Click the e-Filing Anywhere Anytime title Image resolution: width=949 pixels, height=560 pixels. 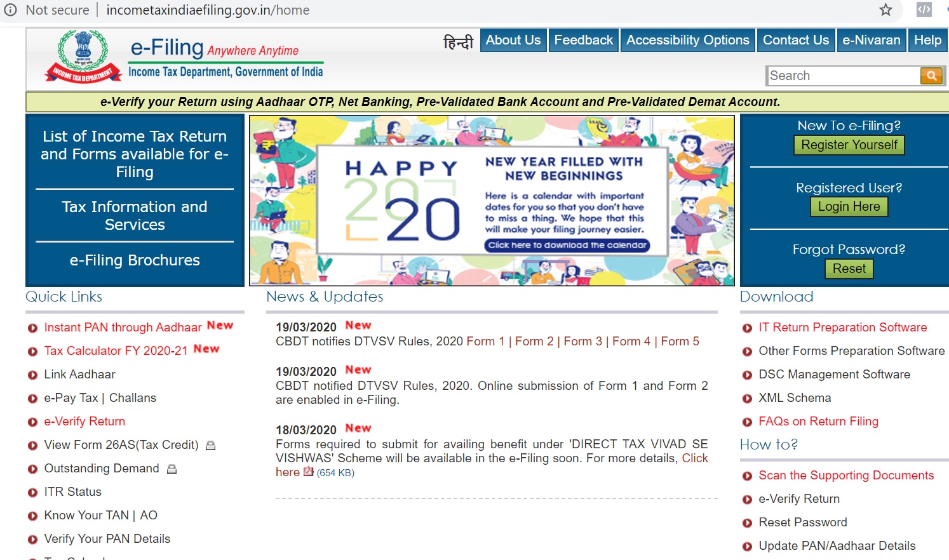[215, 48]
